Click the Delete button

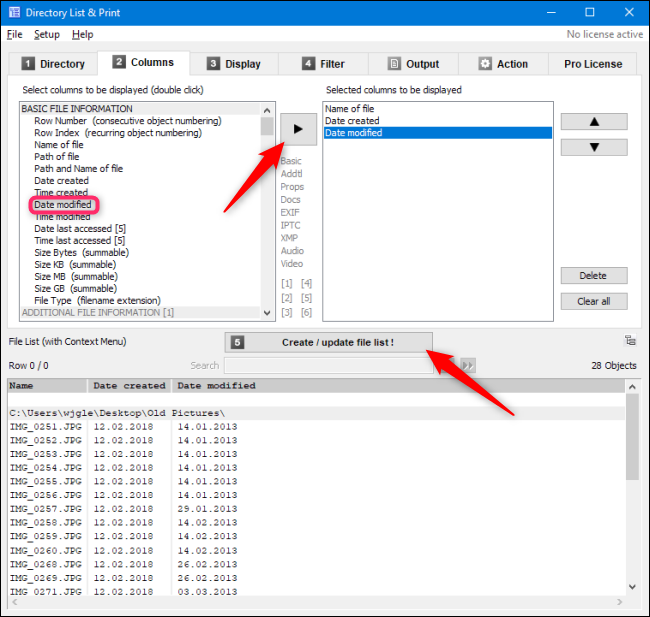(x=594, y=276)
